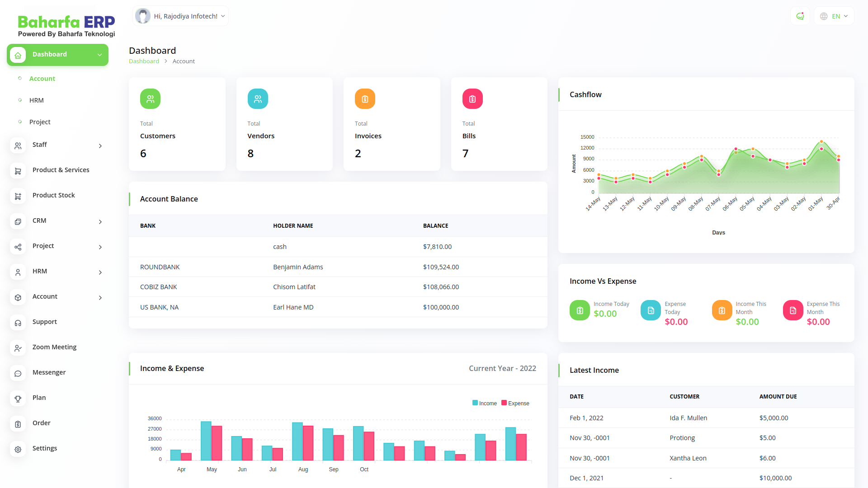The height and width of the screenshot is (488, 868).
Task: Select Account in the sidebar menu
Action: pos(42,78)
